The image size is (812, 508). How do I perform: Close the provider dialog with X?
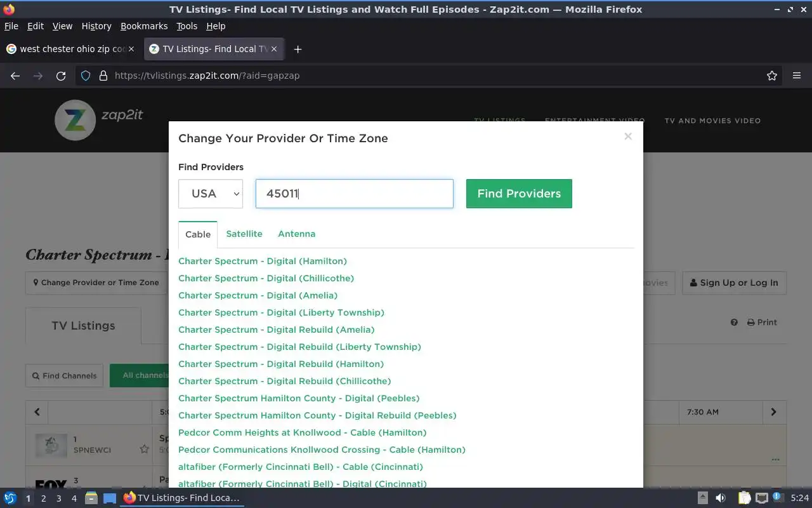[x=628, y=136]
